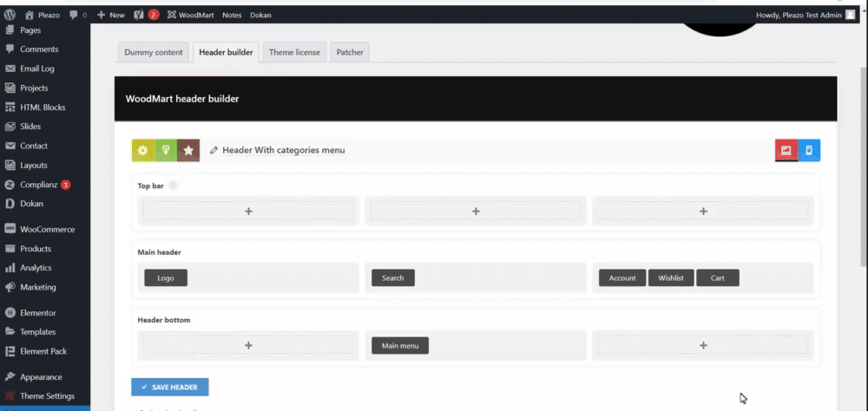Viewport: 868px width, 411px height.
Task: Click the Save Header button
Action: pos(170,388)
